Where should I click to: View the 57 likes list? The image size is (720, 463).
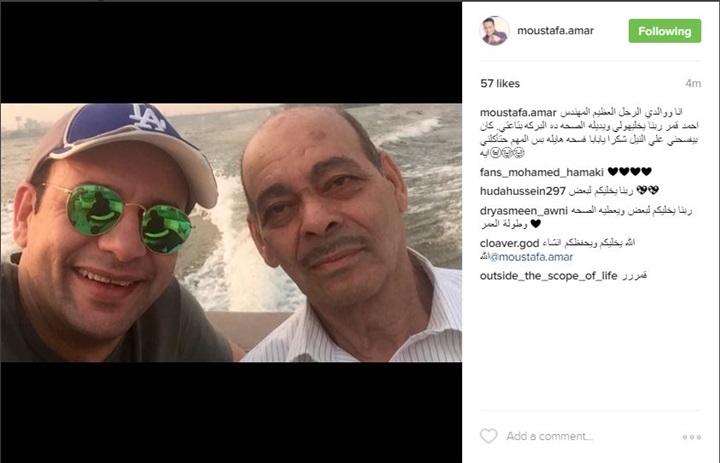pos(500,84)
